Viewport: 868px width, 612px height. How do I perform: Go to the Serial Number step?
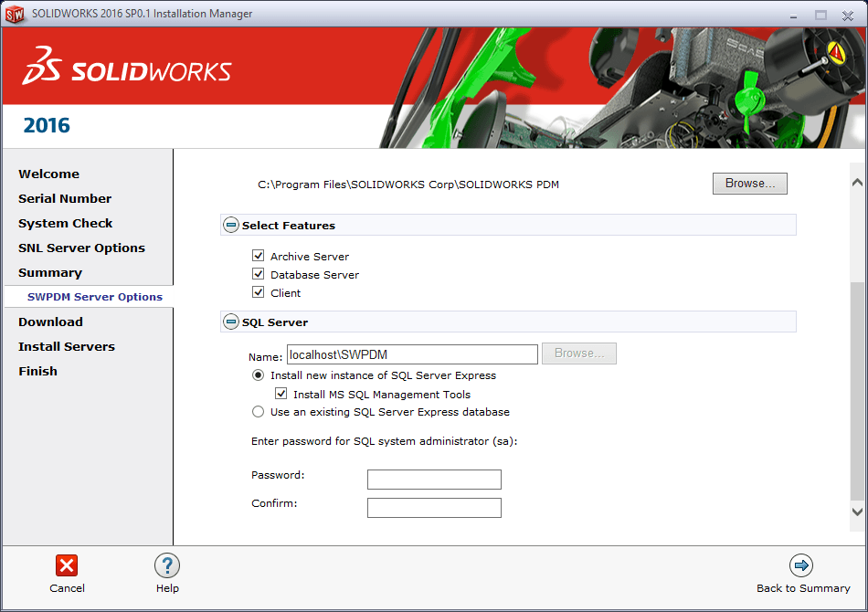tap(65, 198)
